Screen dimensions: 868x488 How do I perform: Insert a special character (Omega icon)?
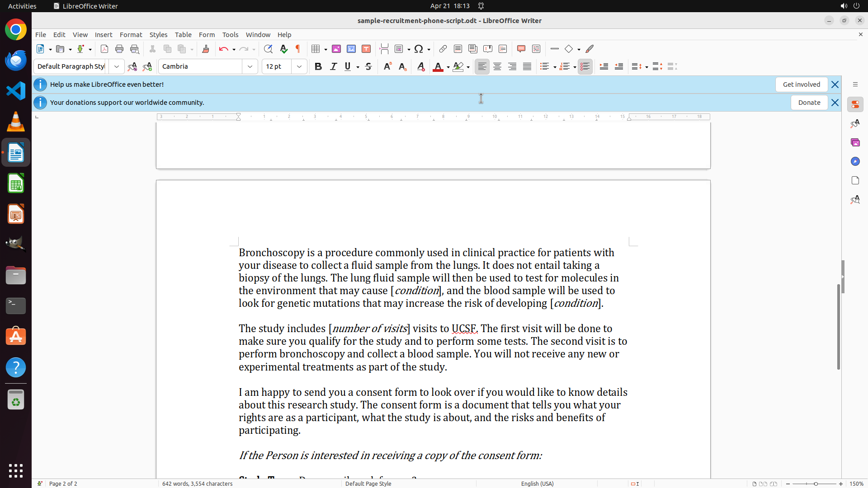419,49
